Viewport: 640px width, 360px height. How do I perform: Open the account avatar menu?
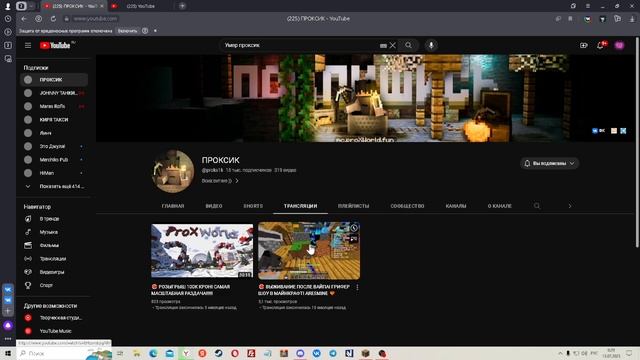tap(619, 45)
